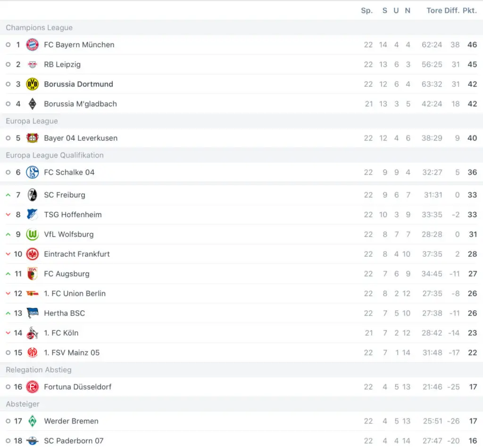Click the FC Bayern München club crest
The width and height of the screenshot is (483, 448).
33,45
